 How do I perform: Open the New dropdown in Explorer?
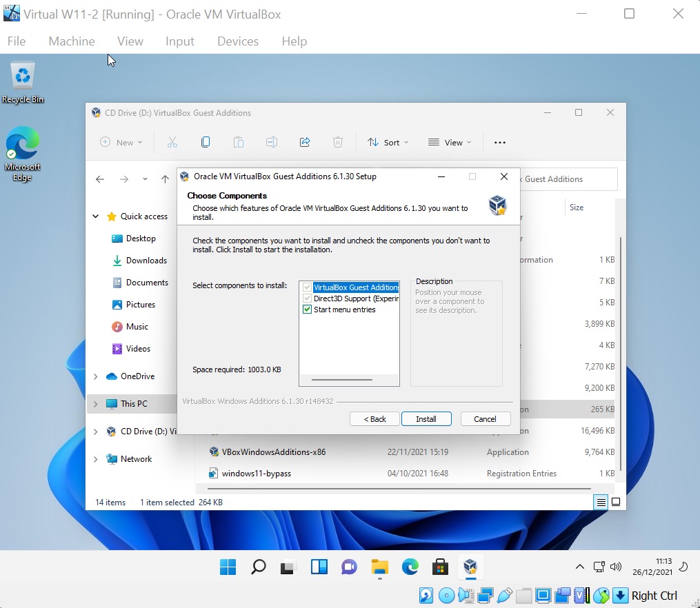[x=121, y=142]
